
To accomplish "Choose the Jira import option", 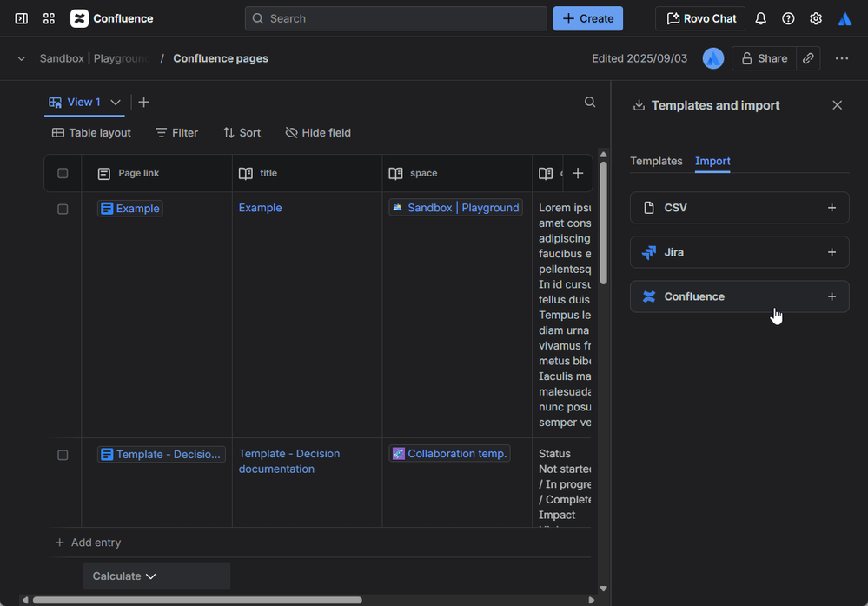I will [739, 252].
